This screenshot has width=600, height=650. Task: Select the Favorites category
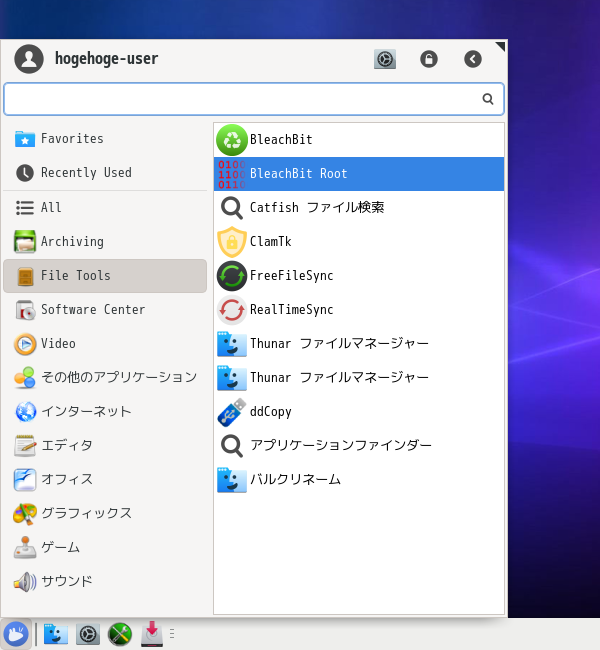[105, 138]
